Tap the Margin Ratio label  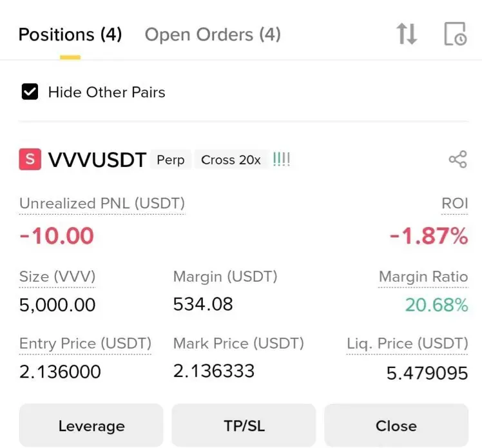click(x=423, y=277)
